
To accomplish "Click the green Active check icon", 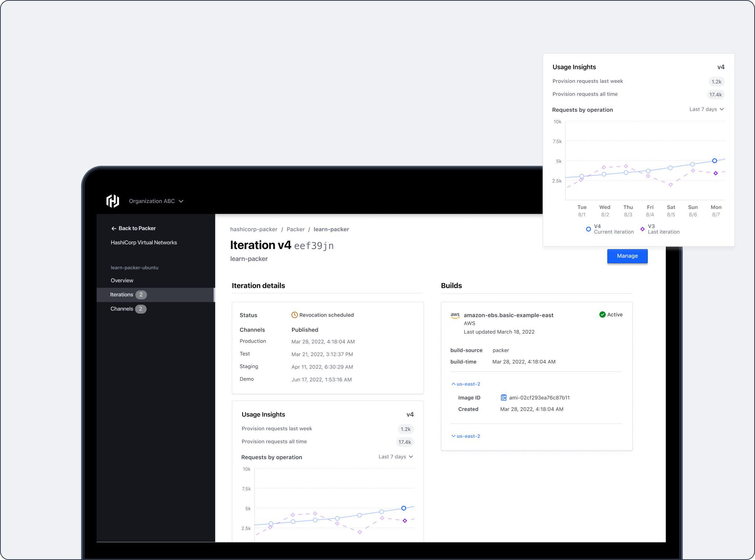I will (x=602, y=315).
